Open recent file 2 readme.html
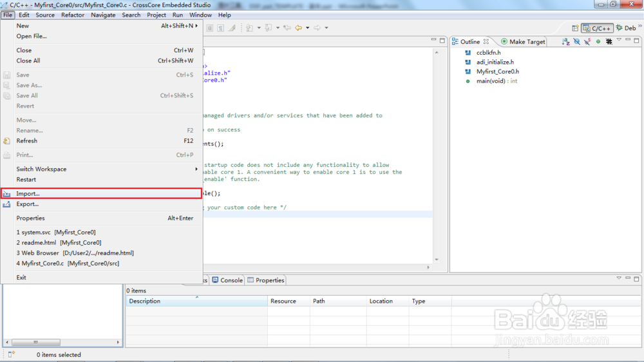This screenshot has height=362, width=644. click(102, 243)
